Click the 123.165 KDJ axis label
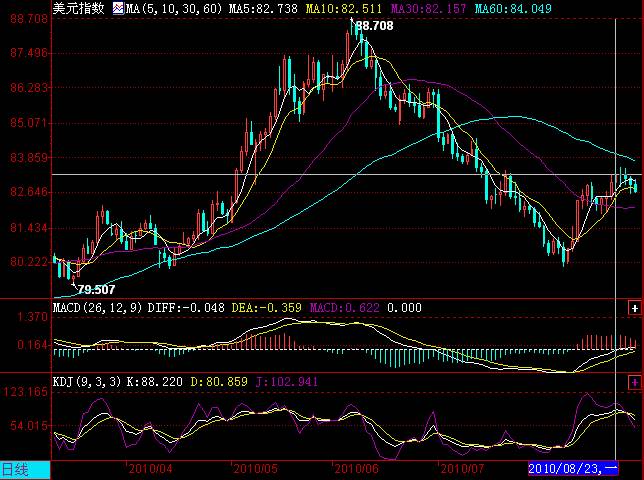Screen dimensions: 644x480 point(26,391)
